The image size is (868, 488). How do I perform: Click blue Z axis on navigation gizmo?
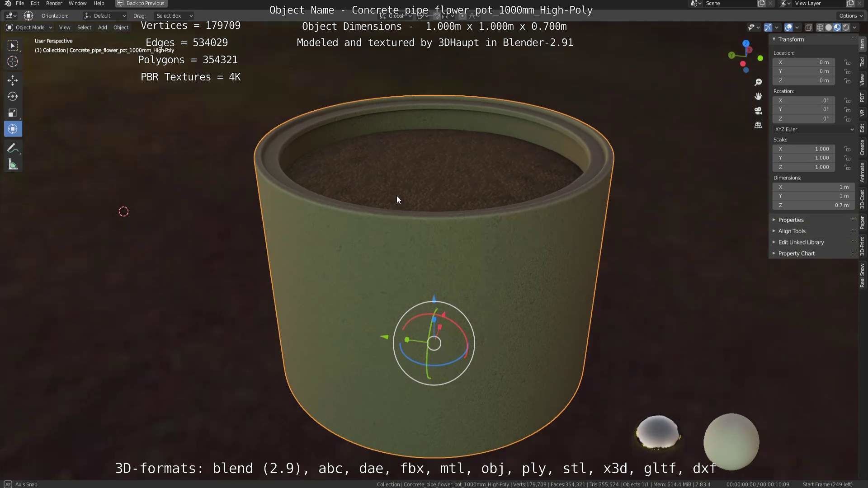pos(746,43)
